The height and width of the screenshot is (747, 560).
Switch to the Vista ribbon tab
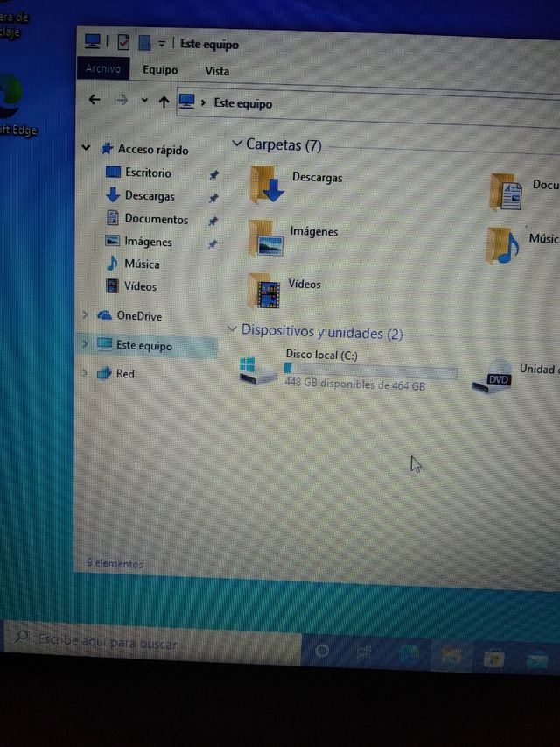[217, 72]
